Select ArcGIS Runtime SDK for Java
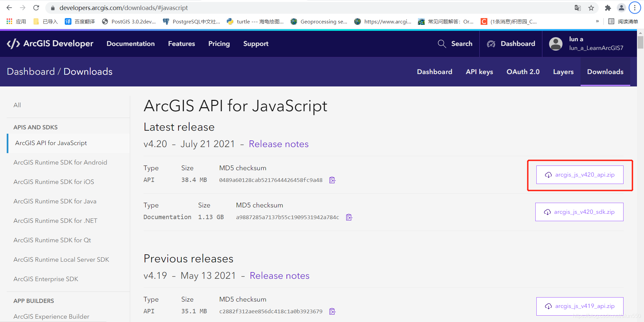The width and height of the screenshot is (644, 322). pyautogui.click(x=55, y=201)
